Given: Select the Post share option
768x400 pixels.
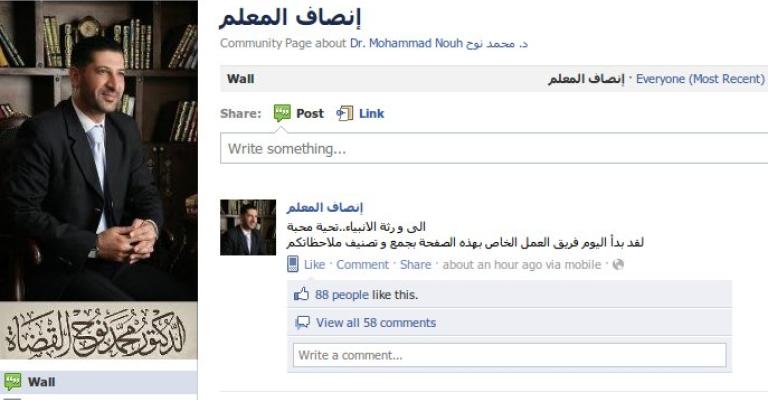Looking at the screenshot, I should [310, 114].
